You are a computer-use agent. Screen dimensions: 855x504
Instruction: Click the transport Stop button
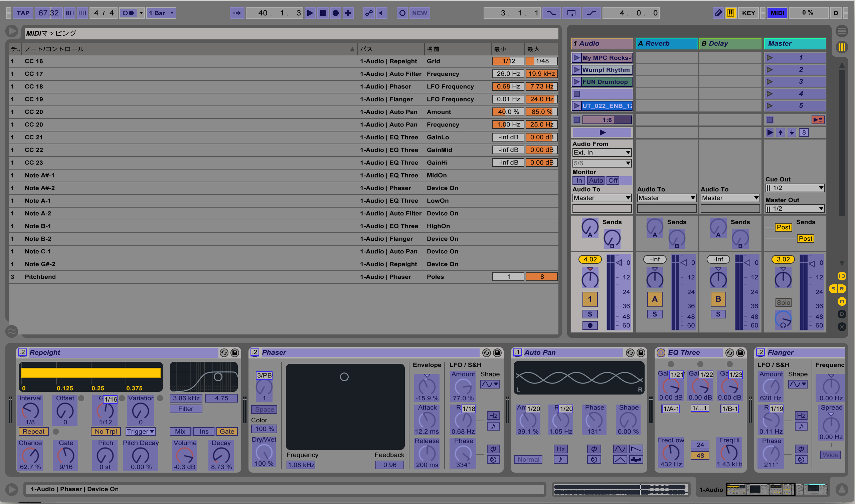coord(323,13)
